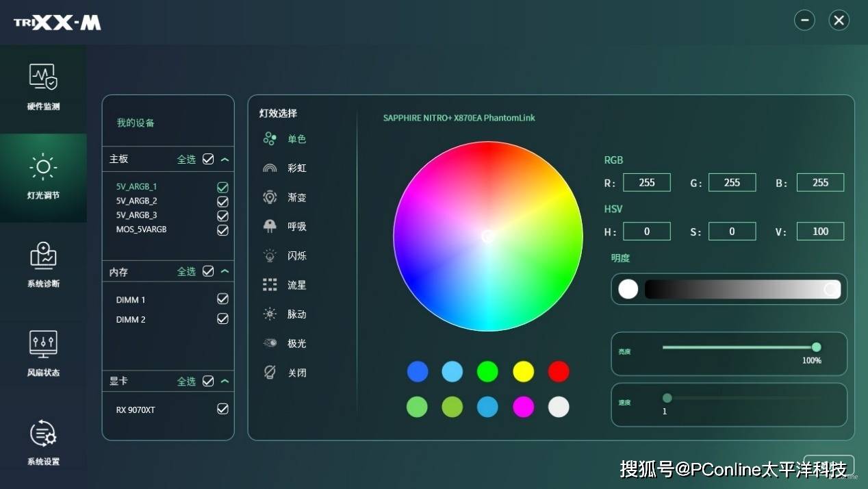The height and width of the screenshot is (489, 868).
Task: Uncheck the 5V_ARGB_2 checkbox
Action: (222, 201)
